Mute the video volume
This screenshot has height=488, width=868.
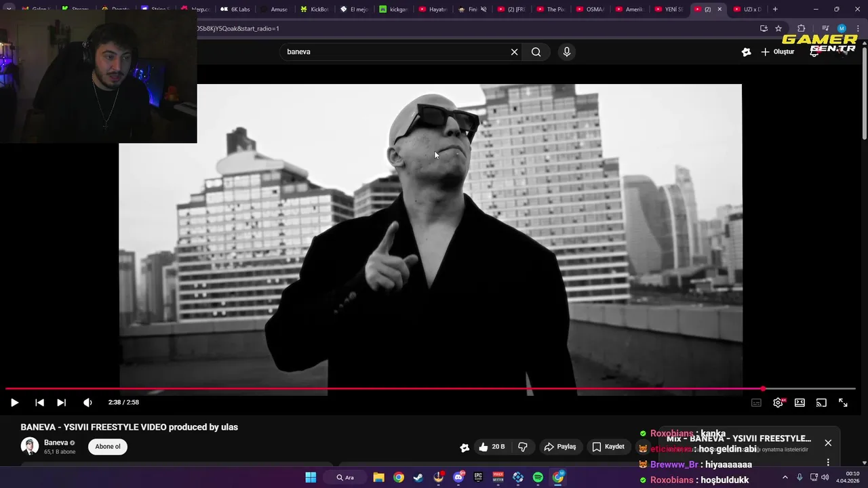(87, 403)
